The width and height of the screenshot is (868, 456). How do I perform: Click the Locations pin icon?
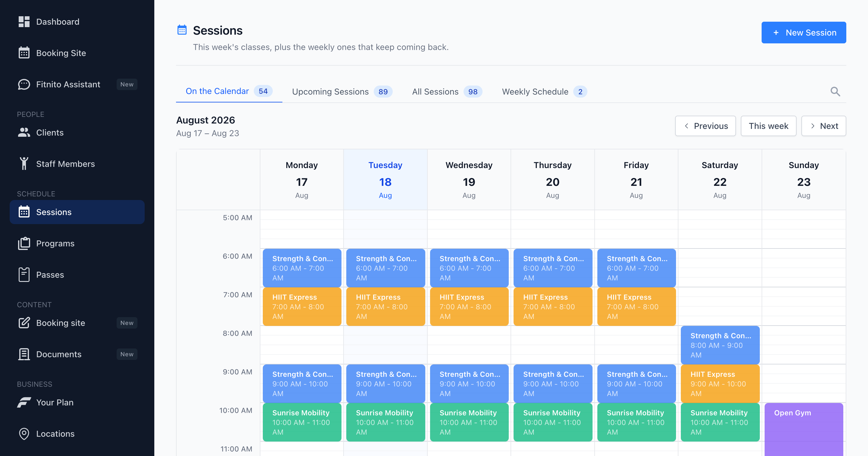coord(24,433)
